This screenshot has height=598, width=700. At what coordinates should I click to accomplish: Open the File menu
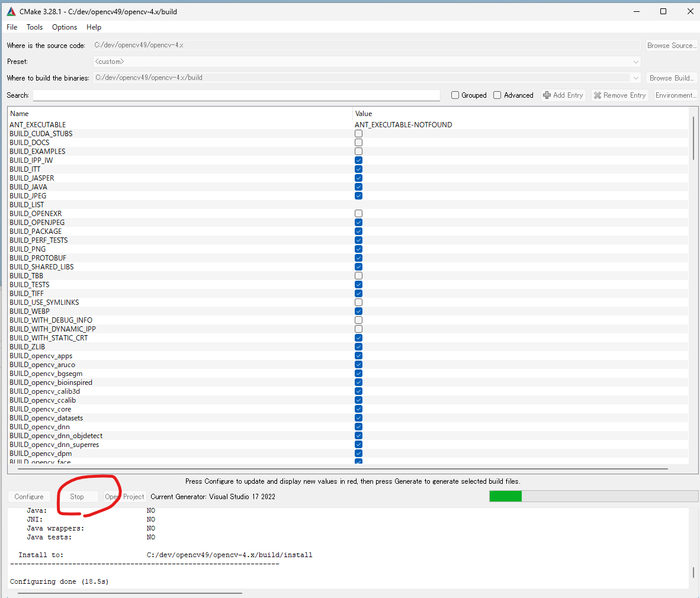click(12, 27)
